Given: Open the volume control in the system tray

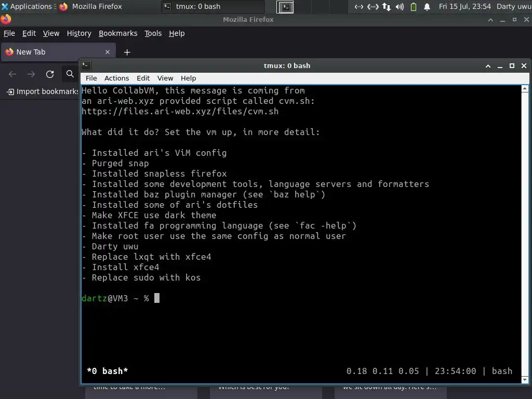Looking at the screenshot, I should click(x=400, y=6).
